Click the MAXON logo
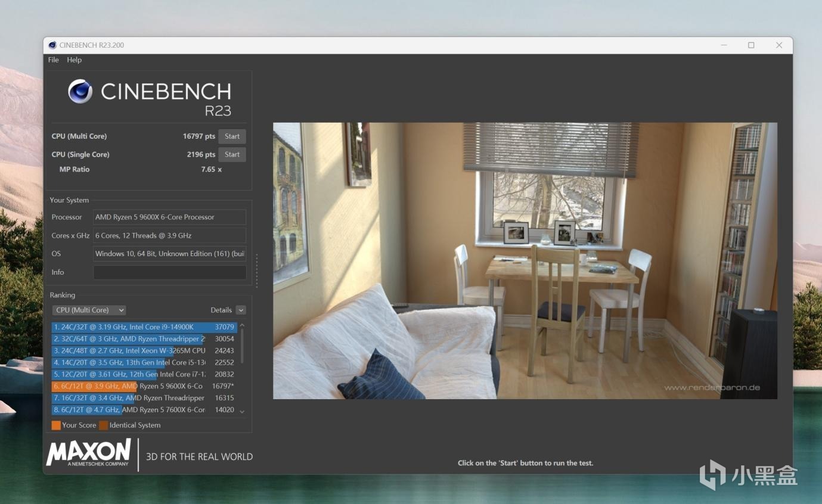This screenshot has height=504, width=822. point(89,453)
